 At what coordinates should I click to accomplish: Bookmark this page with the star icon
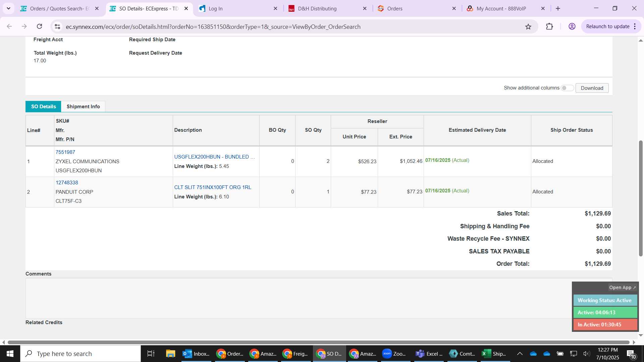coord(528,26)
